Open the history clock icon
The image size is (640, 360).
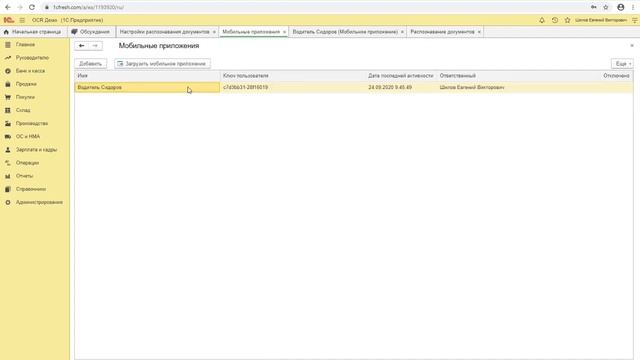click(555, 20)
